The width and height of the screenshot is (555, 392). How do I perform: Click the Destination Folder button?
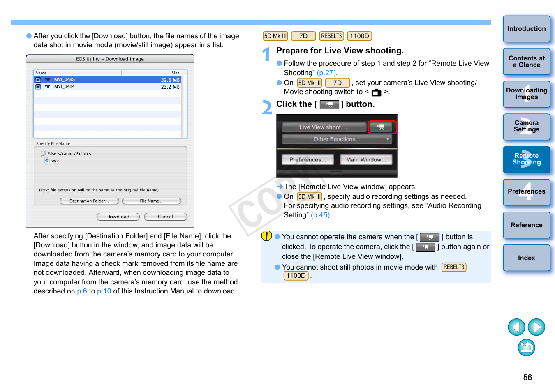[89, 201]
